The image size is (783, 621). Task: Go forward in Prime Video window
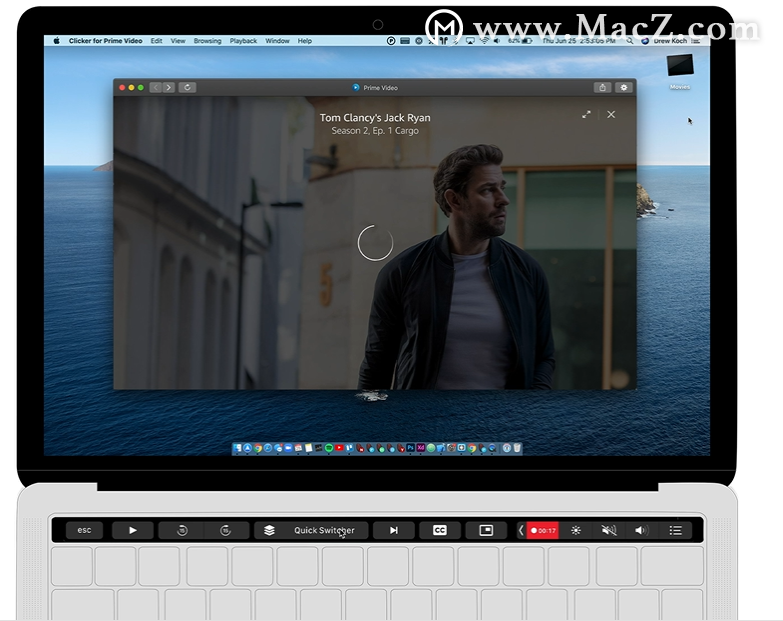169,87
